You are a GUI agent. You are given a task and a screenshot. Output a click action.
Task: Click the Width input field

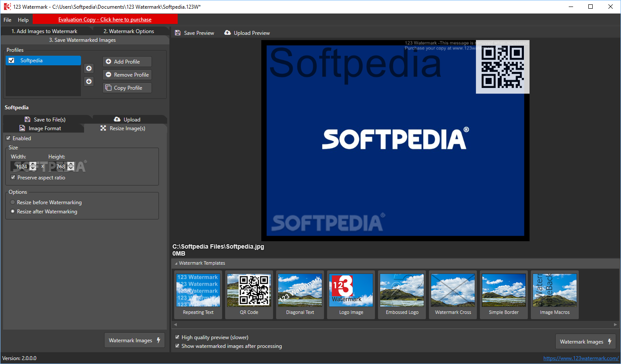(20, 166)
